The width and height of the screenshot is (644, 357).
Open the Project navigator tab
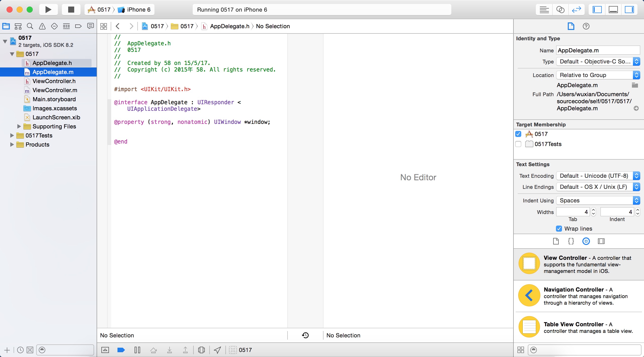[6, 26]
